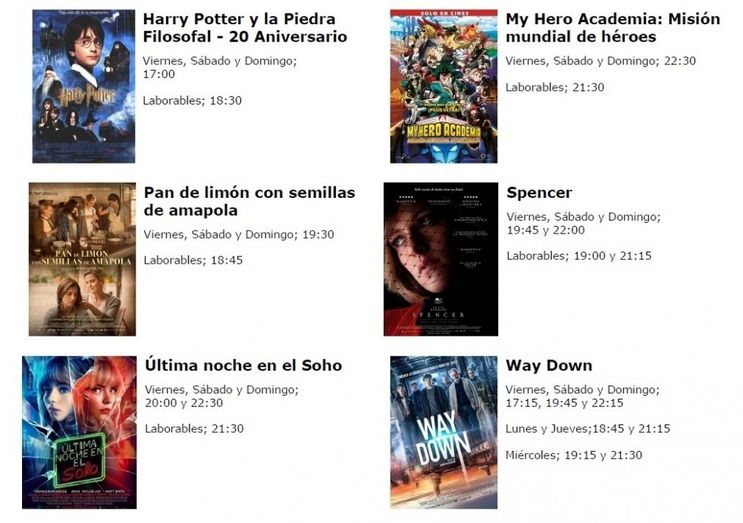Open the Última noche en el Soho title
The width and height of the screenshot is (743, 523).
point(243,366)
